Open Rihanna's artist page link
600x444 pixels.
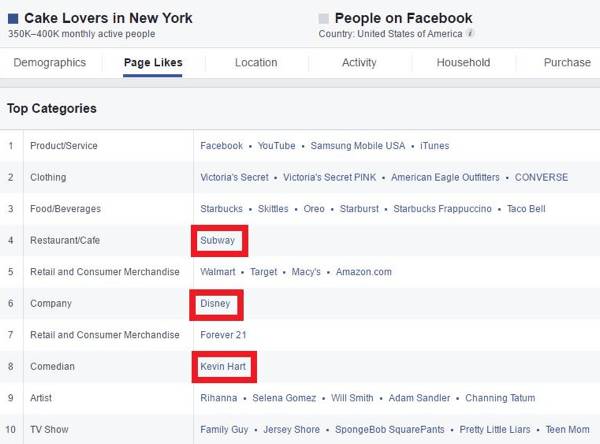click(x=219, y=398)
